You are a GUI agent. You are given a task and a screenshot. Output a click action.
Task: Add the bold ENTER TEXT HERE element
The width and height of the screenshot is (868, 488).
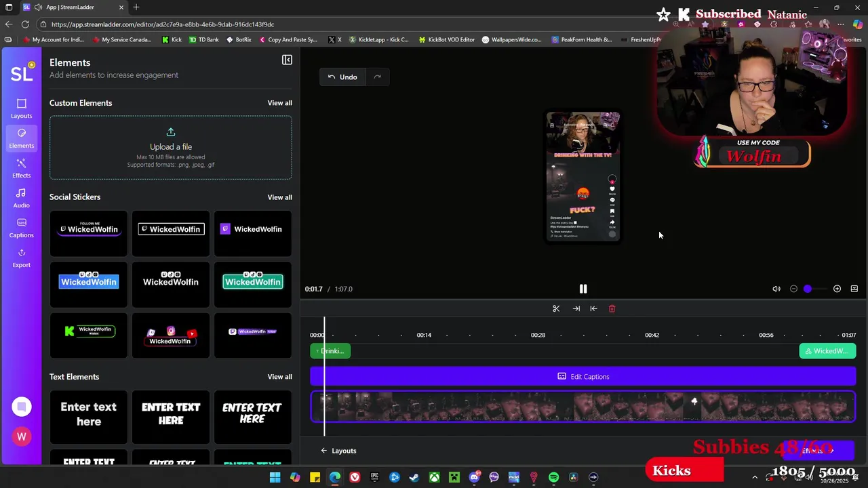coord(171,416)
